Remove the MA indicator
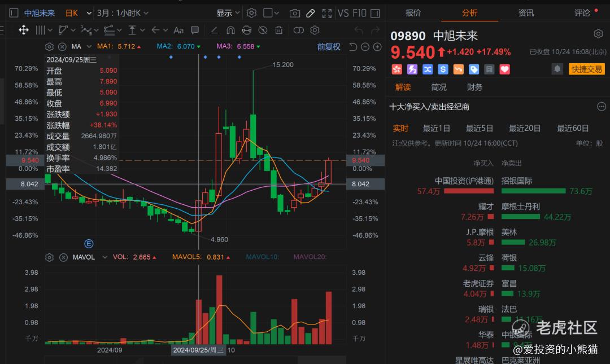610x364 pixels. (62, 47)
